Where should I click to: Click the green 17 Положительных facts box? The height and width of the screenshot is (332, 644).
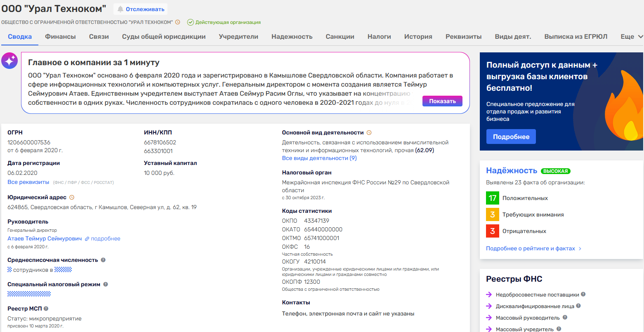[x=493, y=198]
